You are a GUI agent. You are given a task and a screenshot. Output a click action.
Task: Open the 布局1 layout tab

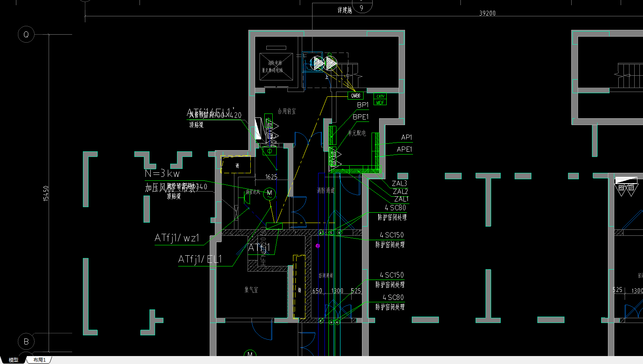tap(39, 360)
